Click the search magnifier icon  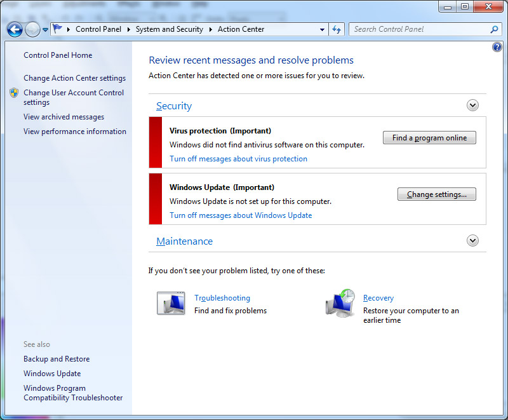click(x=495, y=29)
